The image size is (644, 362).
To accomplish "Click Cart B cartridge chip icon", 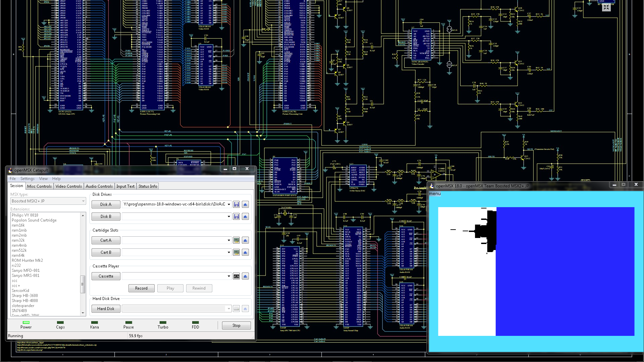I will (x=236, y=252).
